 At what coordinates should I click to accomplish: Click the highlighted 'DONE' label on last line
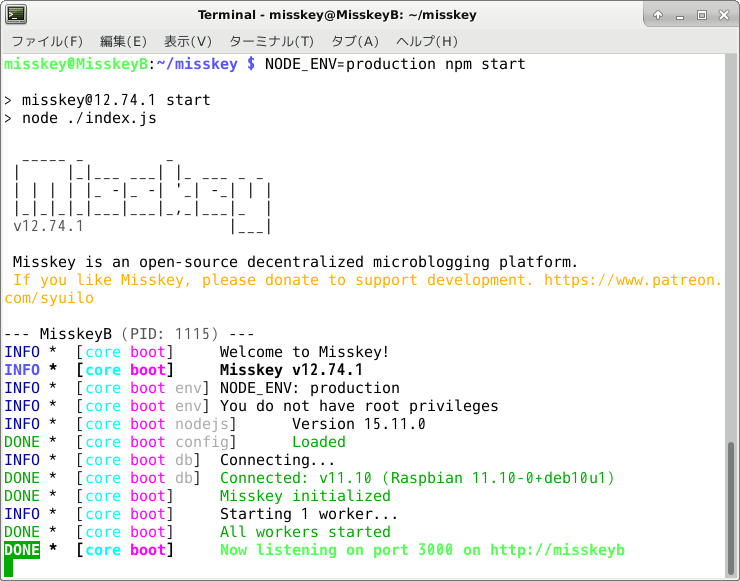(22, 550)
